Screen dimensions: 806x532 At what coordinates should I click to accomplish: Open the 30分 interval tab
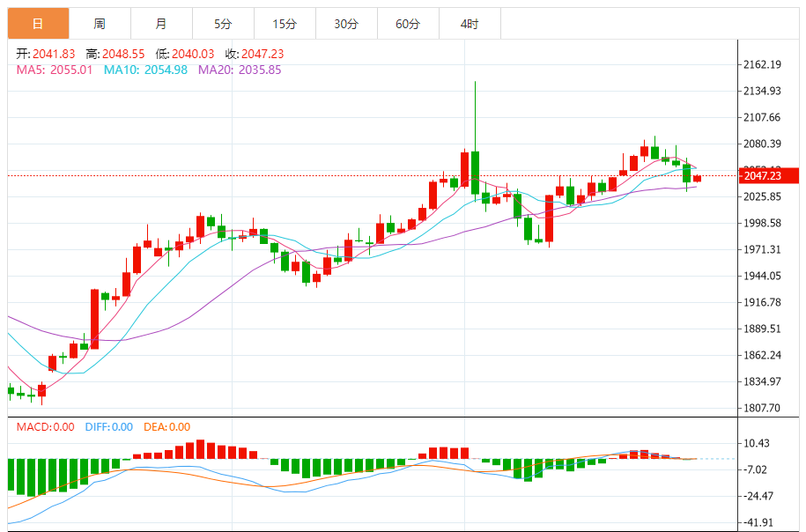[x=346, y=24]
